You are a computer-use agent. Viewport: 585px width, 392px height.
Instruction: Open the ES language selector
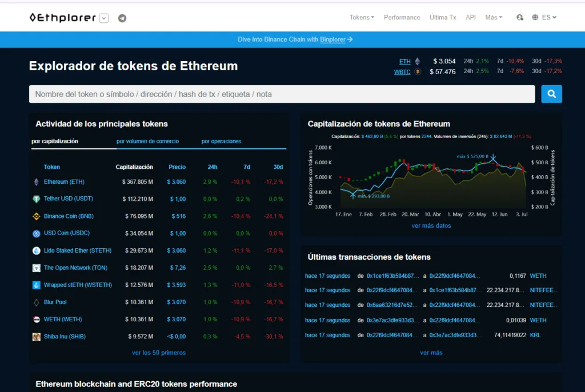[544, 18]
